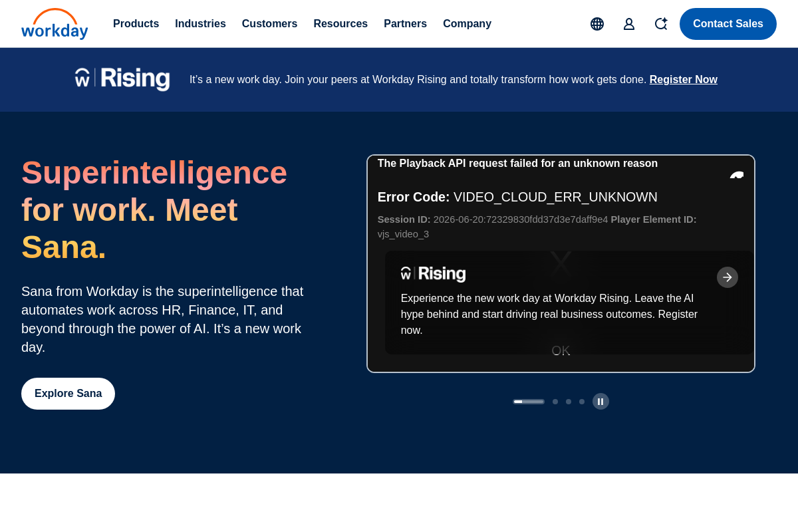Screen dimensions: 798x532
Task: Go to the fourth carousel dot
Action: [582, 402]
